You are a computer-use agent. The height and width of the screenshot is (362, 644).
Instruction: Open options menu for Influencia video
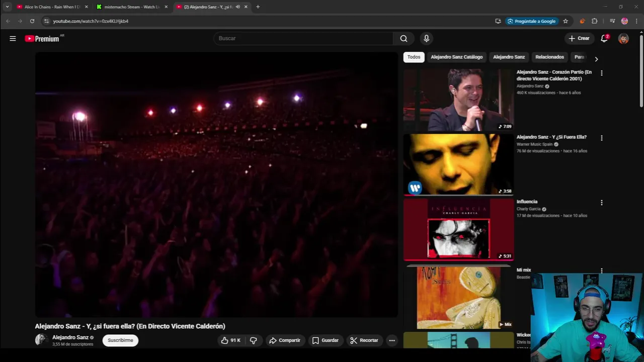point(601,203)
